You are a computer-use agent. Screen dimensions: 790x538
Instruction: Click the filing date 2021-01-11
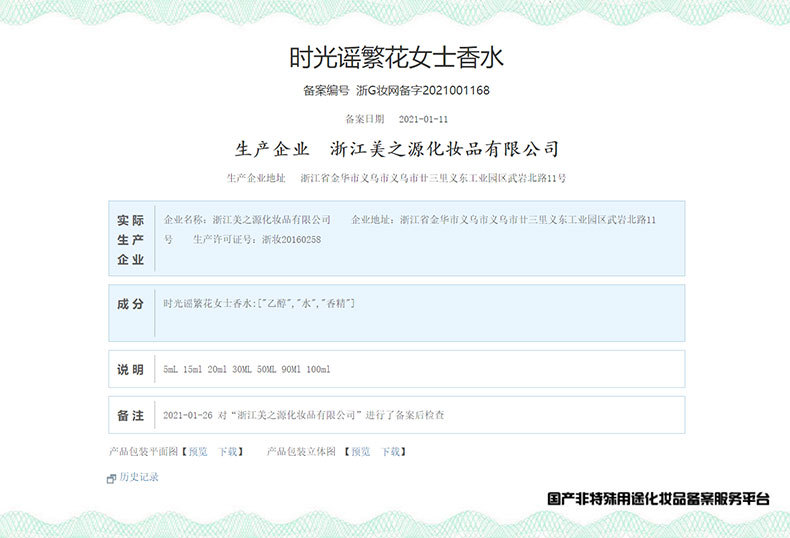423,119
